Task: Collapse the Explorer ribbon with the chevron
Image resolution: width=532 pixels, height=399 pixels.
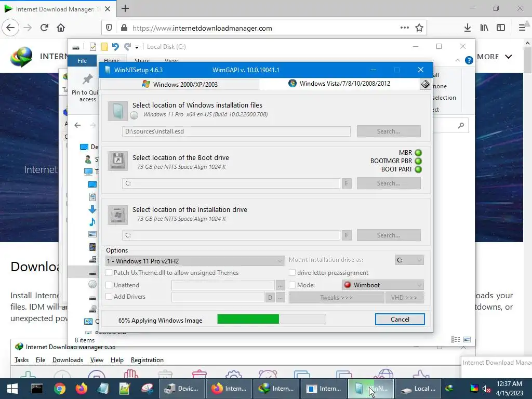Action: point(457,60)
